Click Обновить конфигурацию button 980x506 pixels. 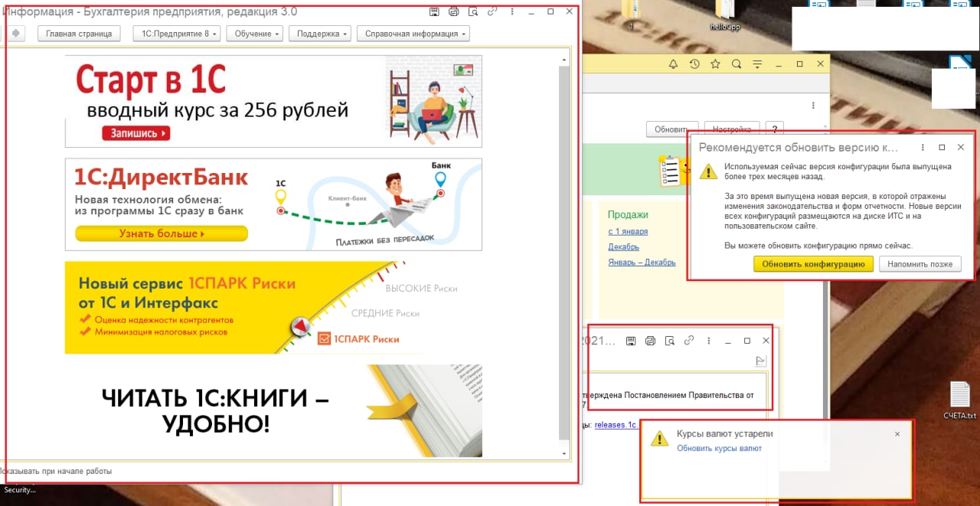point(813,264)
